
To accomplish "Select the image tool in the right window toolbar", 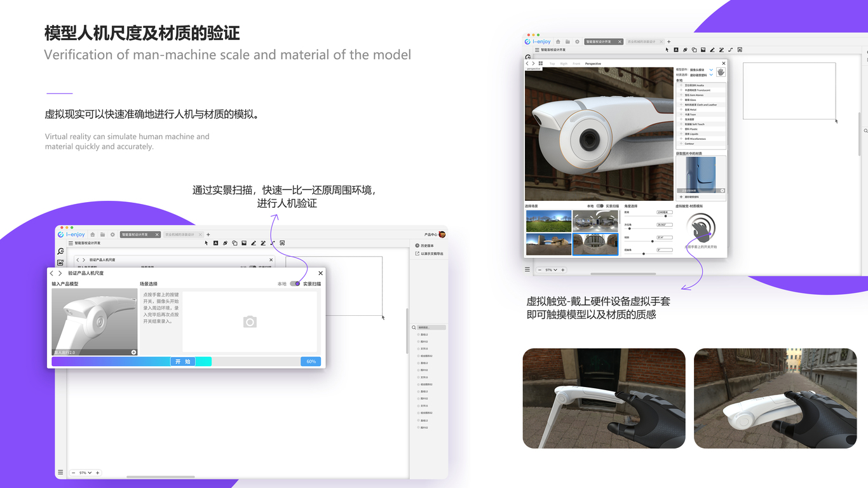I will click(703, 50).
